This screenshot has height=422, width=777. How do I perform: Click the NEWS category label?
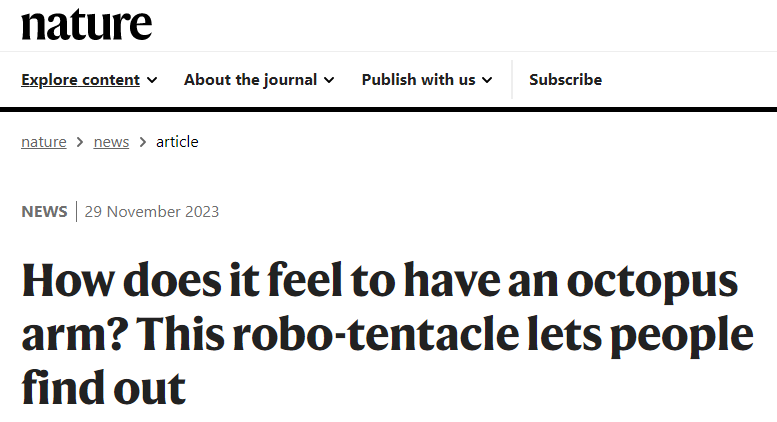click(x=44, y=211)
